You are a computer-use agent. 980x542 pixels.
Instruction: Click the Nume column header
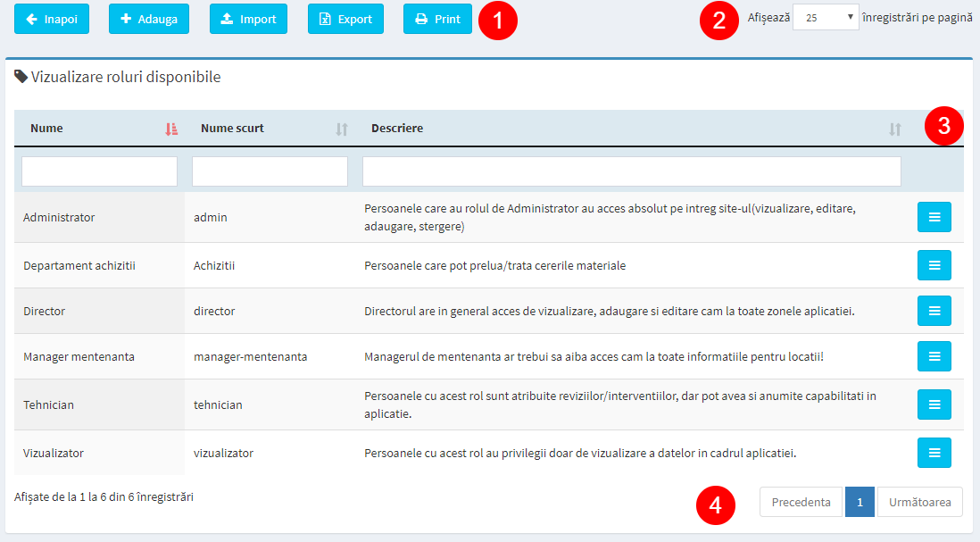click(x=99, y=129)
